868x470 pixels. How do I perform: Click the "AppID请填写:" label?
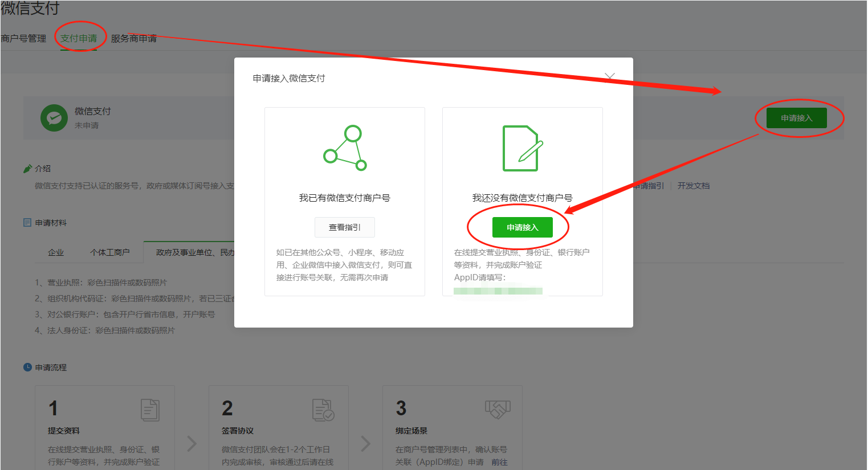pyautogui.click(x=480, y=277)
